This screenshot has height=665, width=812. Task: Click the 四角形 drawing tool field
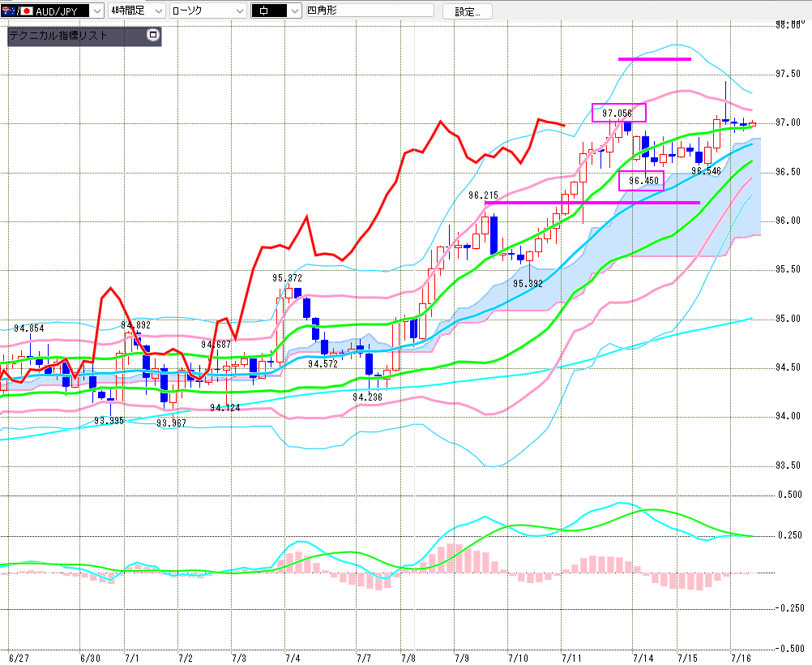tap(370, 11)
